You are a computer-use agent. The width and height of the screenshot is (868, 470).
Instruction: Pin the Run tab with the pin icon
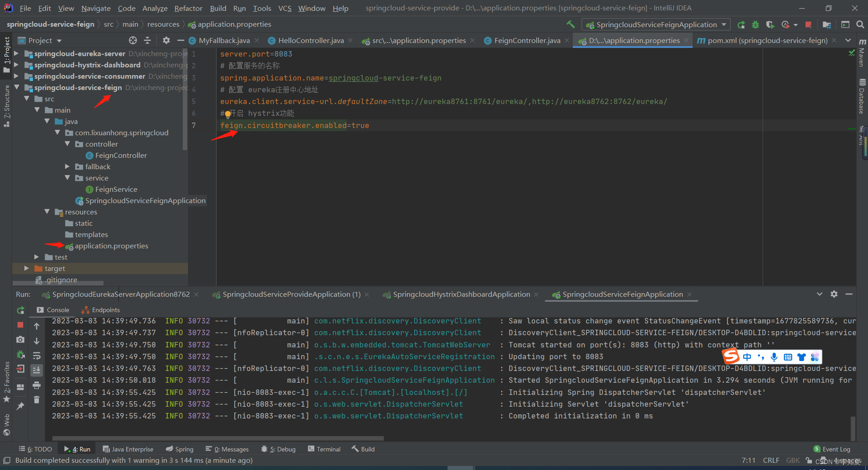coord(20,406)
